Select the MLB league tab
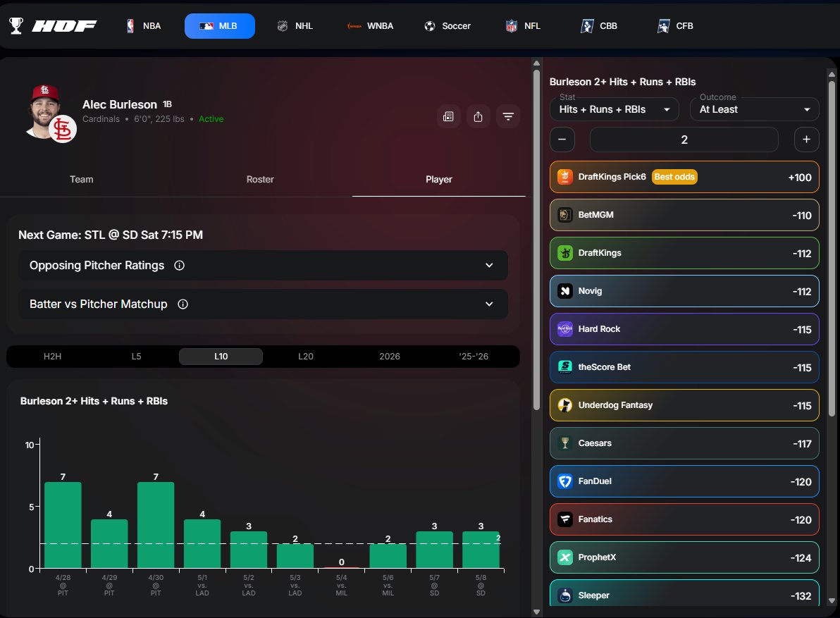The height and width of the screenshot is (618, 840). point(220,25)
